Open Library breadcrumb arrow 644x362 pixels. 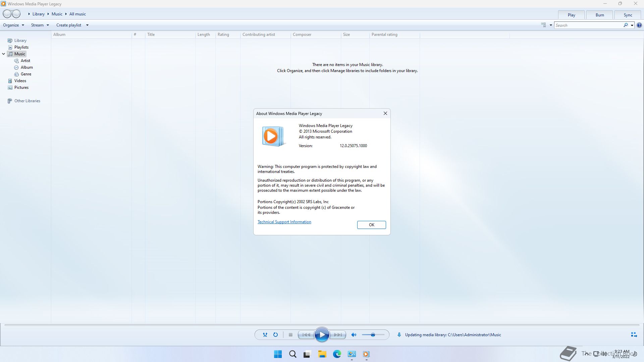click(x=29, y=14)
